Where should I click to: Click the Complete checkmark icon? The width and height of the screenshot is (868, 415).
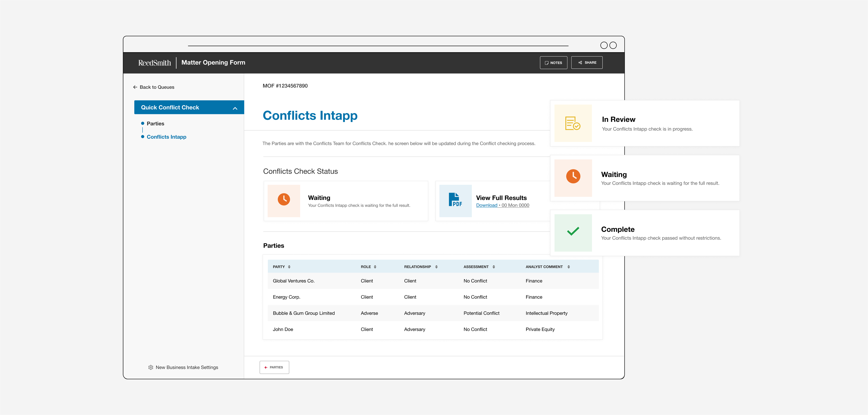(573, 232)
